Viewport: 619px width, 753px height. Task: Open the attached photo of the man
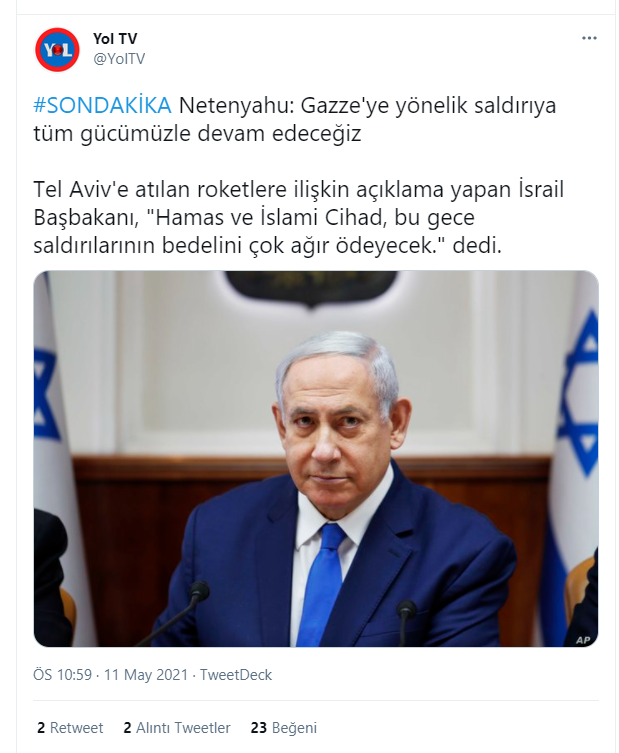tap(316, 459)
